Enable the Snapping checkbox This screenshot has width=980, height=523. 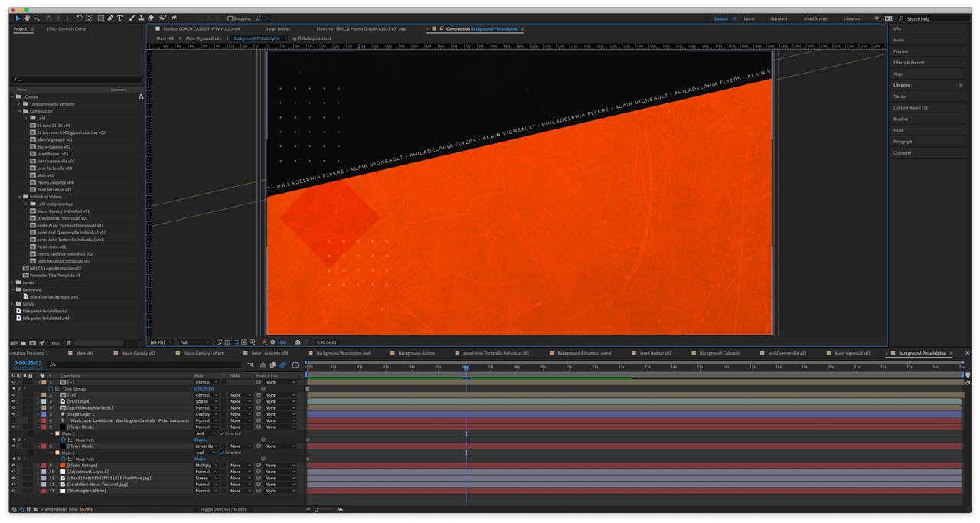point(230,18)
